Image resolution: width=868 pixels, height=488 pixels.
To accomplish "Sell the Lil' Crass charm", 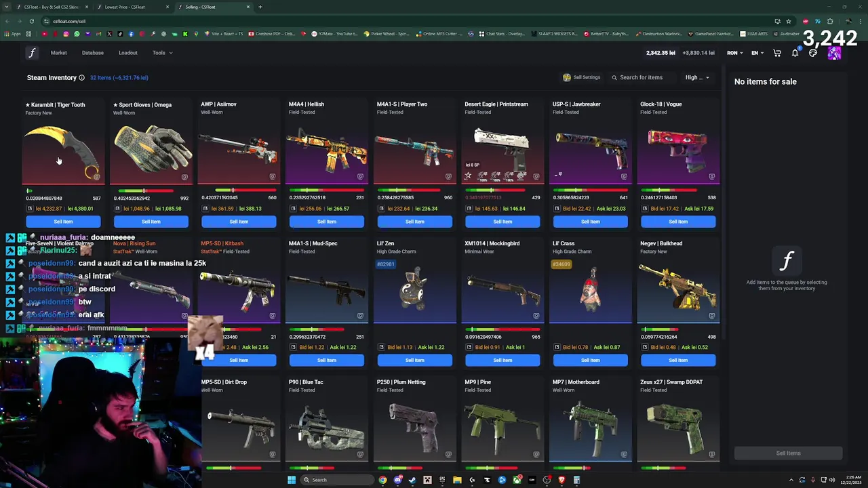I will coord(591,361).
